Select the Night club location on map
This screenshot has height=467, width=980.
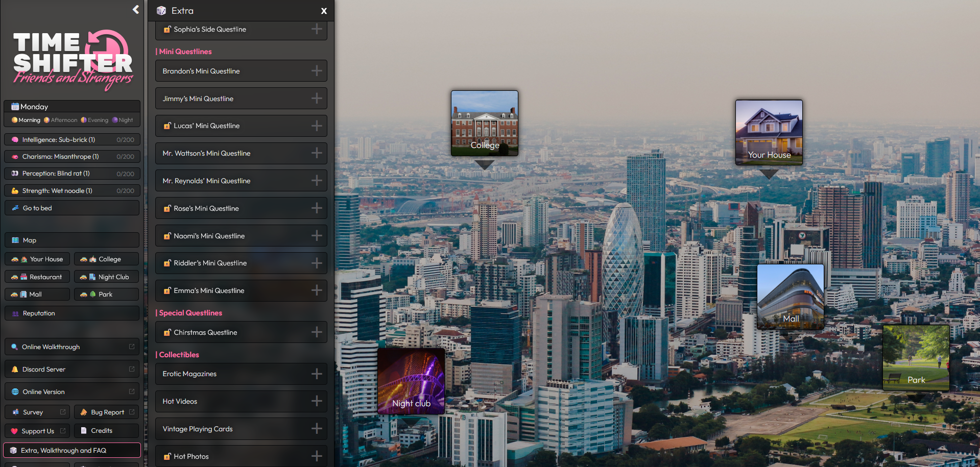coord(411,381)
